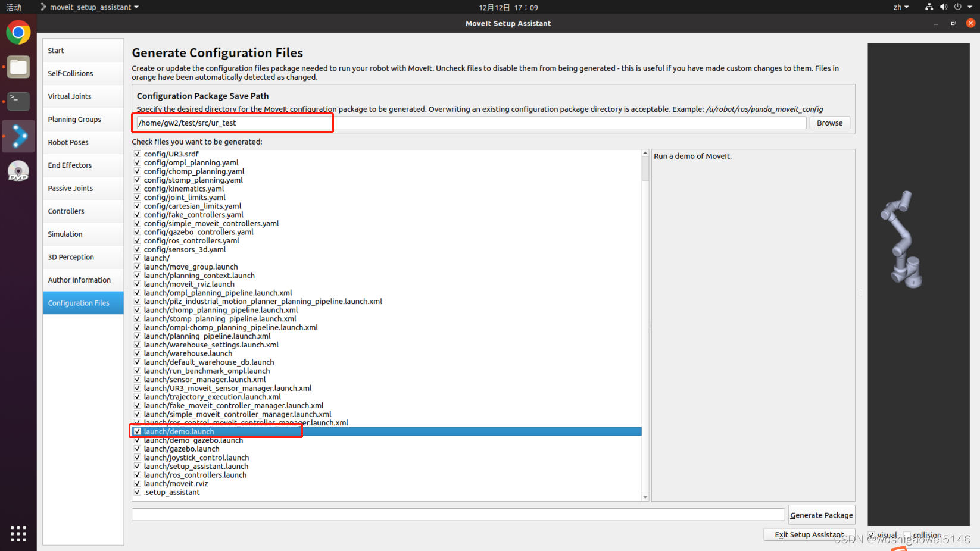The image size is (980, 551).
Task: Toggle config/kinematics.yaml checkbox
Action: point(138,189)
